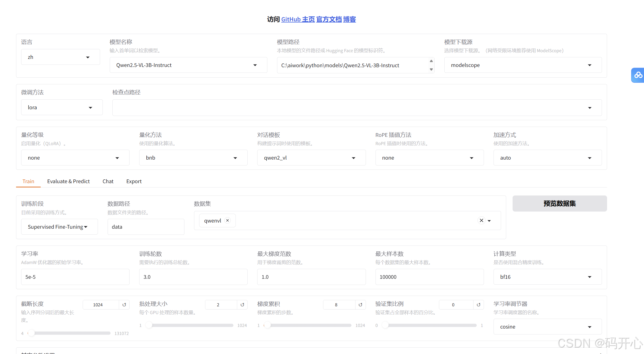
Task: Click the 学习率 input field
Action: [x=75, y=277]
